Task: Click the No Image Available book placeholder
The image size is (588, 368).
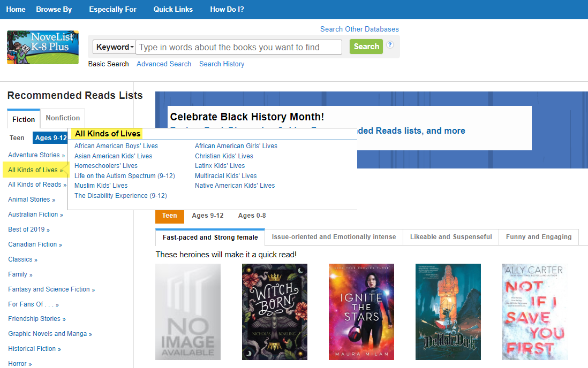Action: click(188, 311)
